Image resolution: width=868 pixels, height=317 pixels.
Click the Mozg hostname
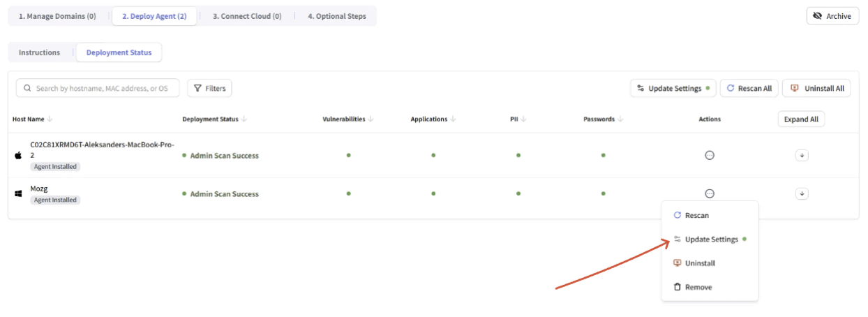[39, 189]
